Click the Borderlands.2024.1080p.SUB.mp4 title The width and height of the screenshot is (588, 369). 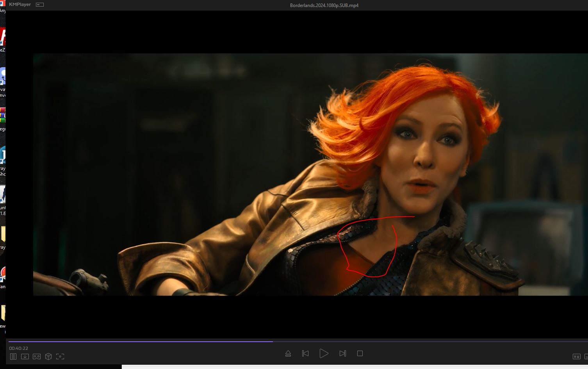(324, 5)
